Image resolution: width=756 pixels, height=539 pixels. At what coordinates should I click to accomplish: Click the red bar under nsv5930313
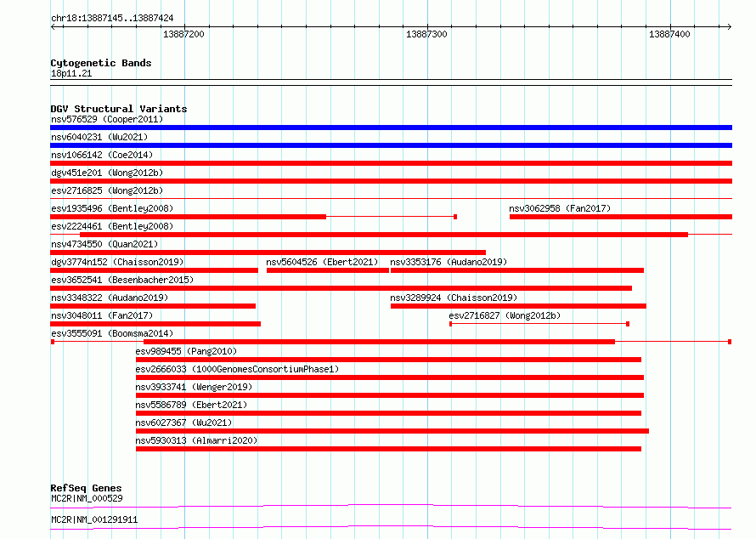(x=388, y=449)
